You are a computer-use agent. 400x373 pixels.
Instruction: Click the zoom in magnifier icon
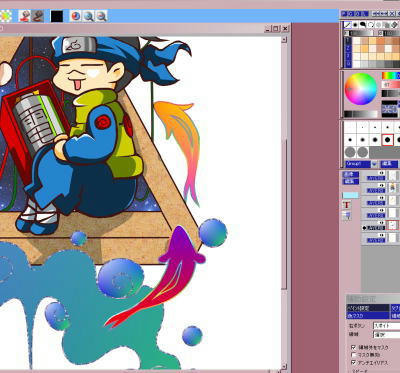click(x=88, y=16)
